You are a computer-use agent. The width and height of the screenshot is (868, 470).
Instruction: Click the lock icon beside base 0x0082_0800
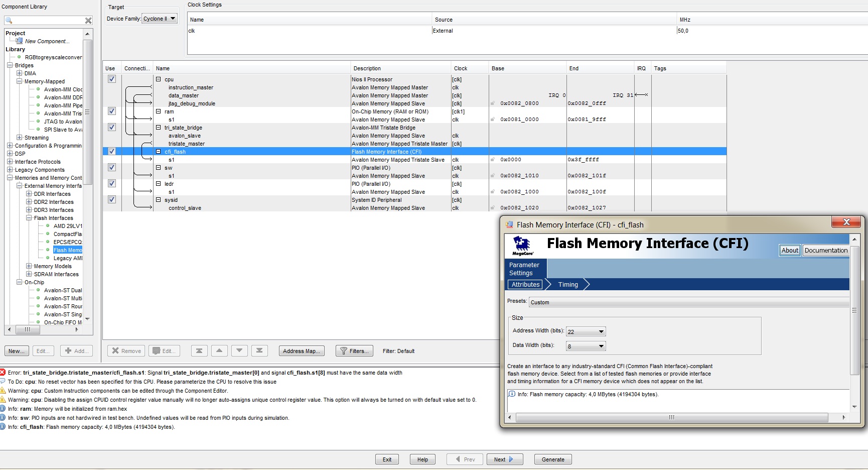click(493, 103)
